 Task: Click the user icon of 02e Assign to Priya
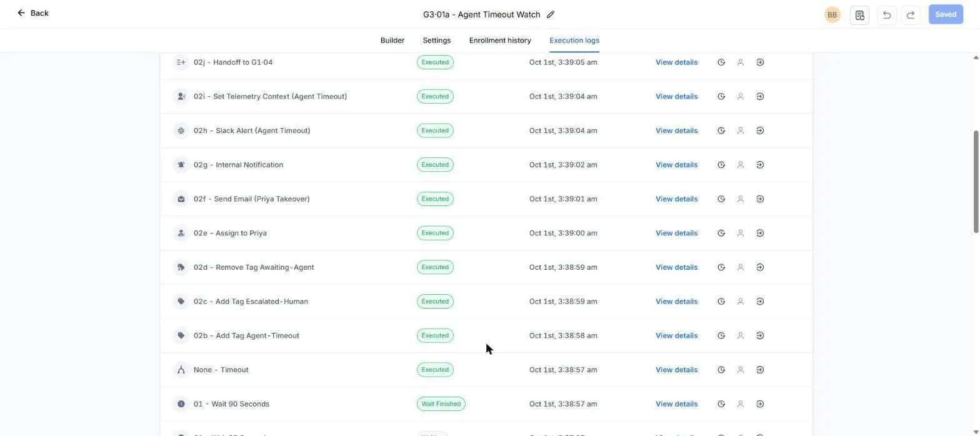pyautogui.click(x=181, y=233)
